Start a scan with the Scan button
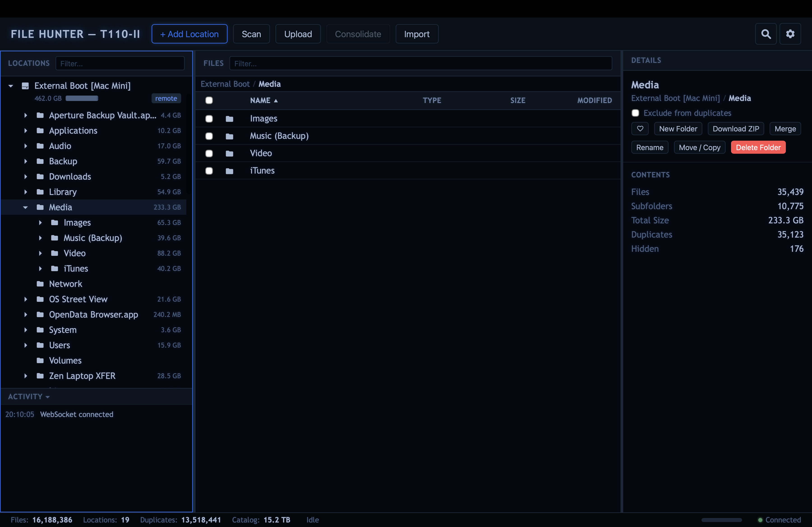 tap(251, 34)
